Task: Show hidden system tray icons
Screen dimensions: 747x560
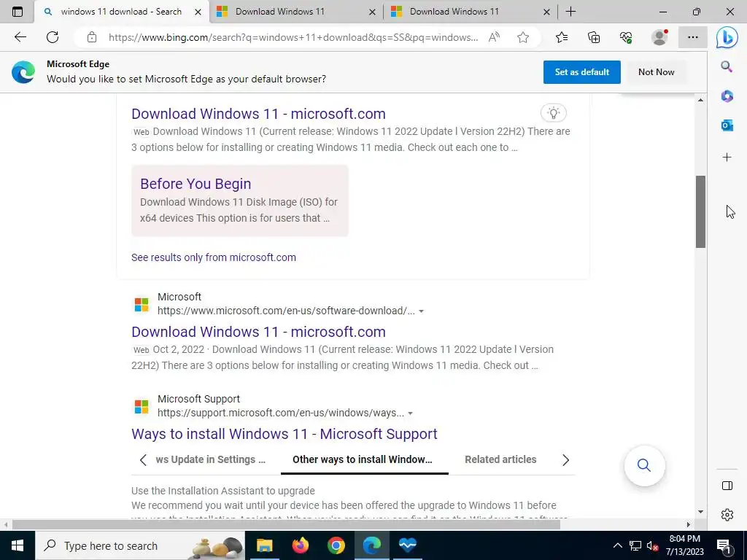Action: 617,545
